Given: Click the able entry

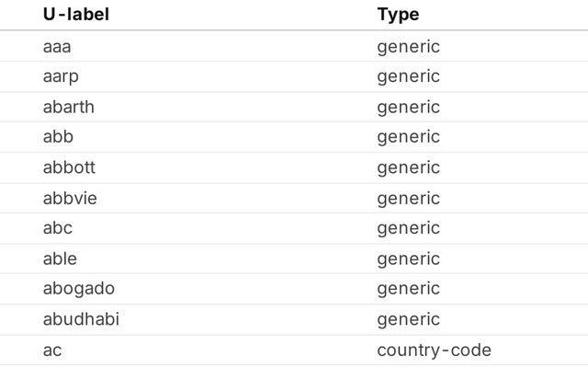Looking at the screenshot, I should click(x=60, y=259).
